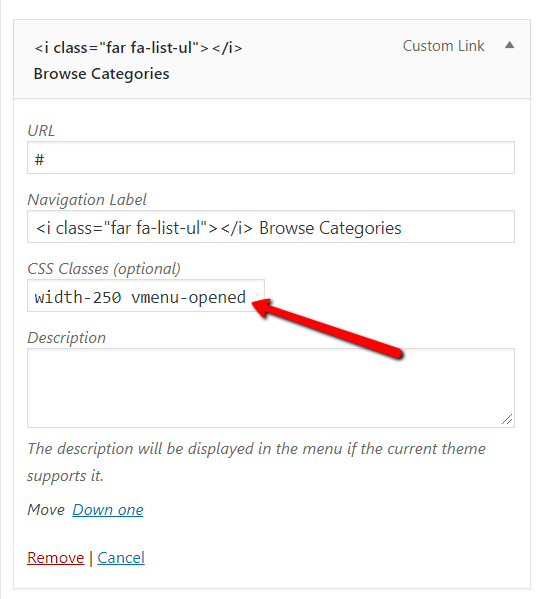Remove this menu item
The image size is (555, 599).
pos(55,558)
